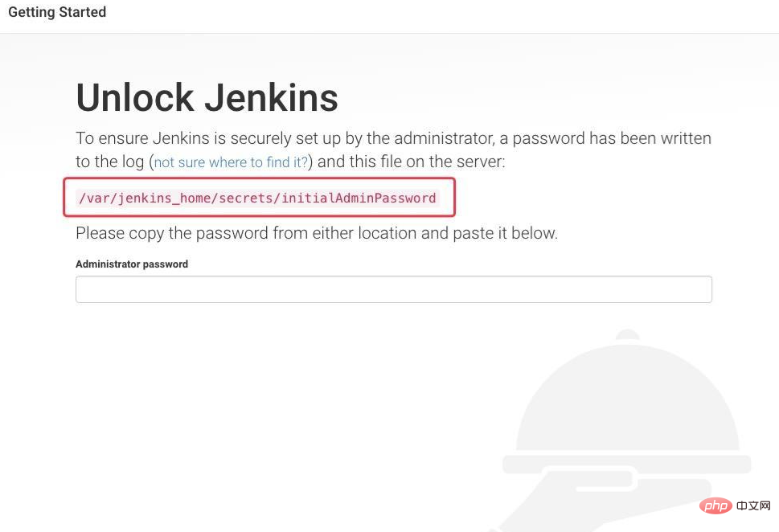Click the Administrator password field label
Screen dimensions: 779x532
click(x=132, y=264)
